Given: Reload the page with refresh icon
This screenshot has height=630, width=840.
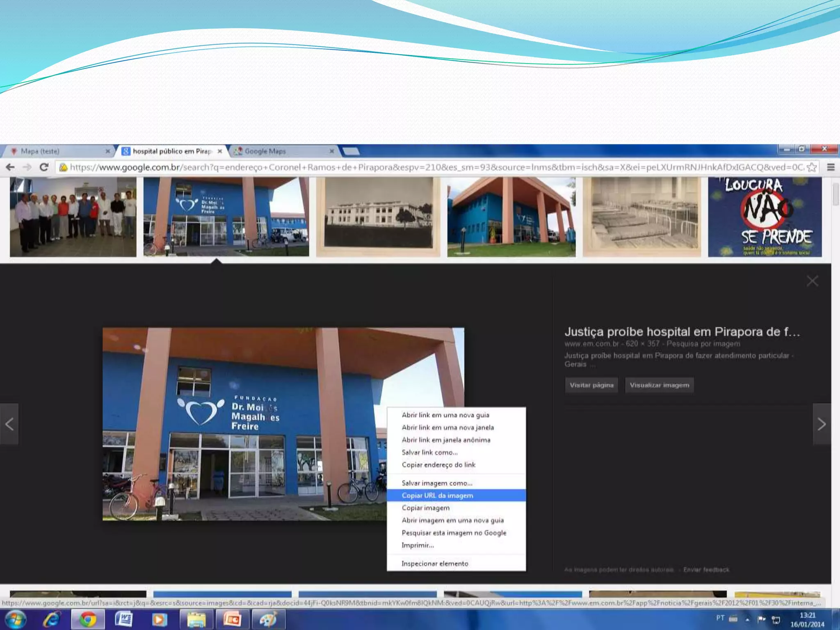Looking at the screenshot, I should (x=44, y=167).
